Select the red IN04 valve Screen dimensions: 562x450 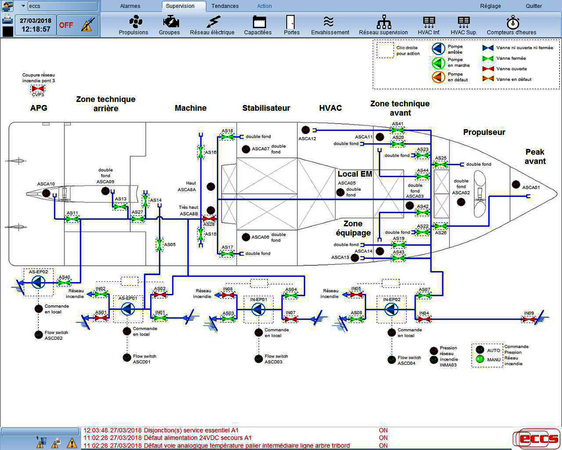coord(424,319)
